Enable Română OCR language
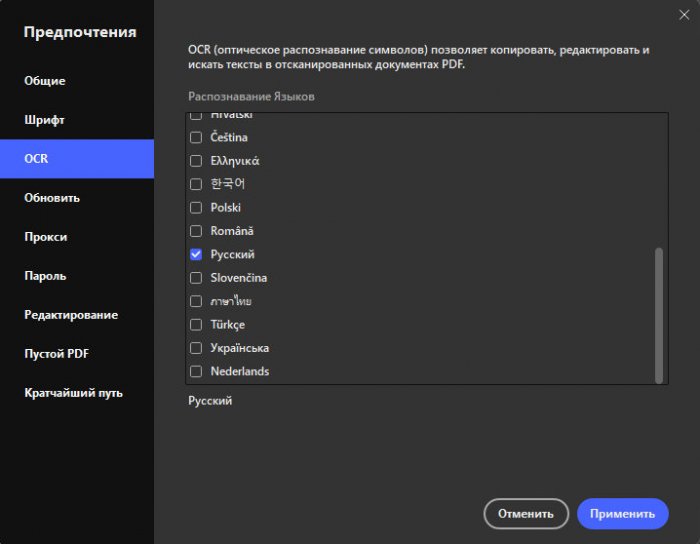700x544 pixels. (196, 231)
